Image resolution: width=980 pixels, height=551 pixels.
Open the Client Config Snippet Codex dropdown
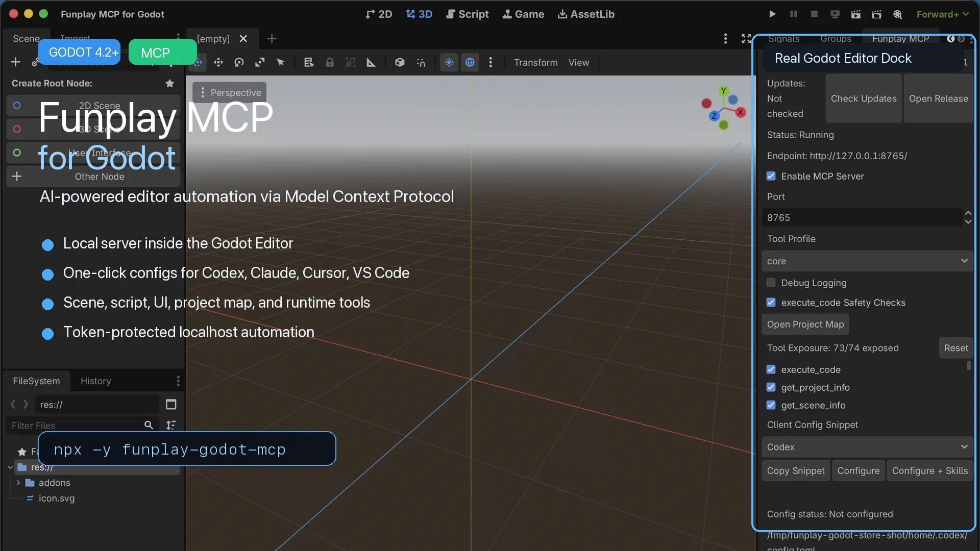867,447
